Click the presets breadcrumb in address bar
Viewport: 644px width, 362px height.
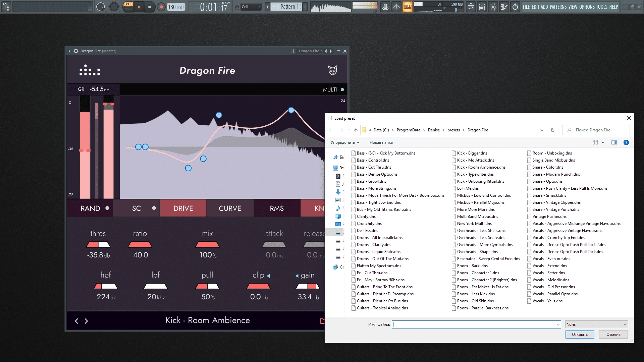point(453,130)
